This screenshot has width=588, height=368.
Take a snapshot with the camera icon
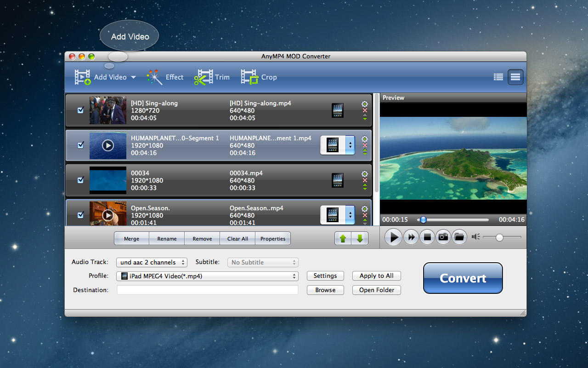coord(443,237)
